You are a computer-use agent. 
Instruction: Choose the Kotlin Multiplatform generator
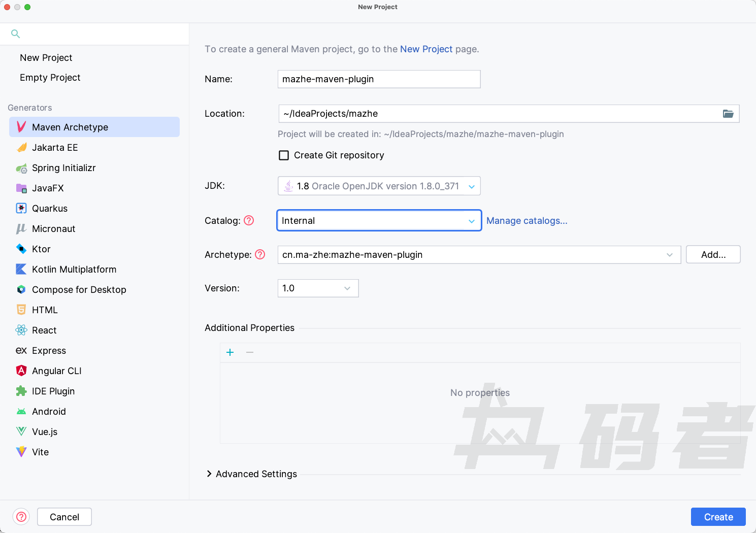point(74,270)
